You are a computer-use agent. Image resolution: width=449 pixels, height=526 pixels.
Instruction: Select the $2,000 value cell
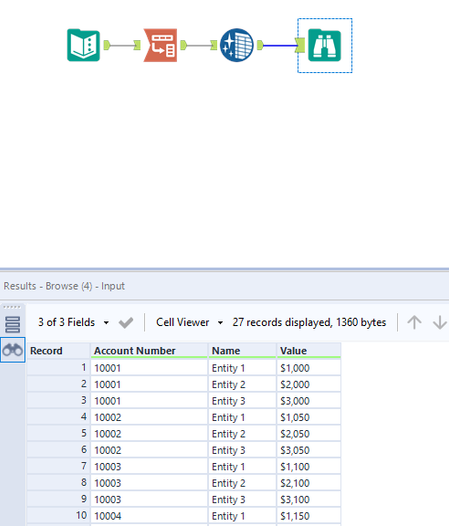coord(309,384)
